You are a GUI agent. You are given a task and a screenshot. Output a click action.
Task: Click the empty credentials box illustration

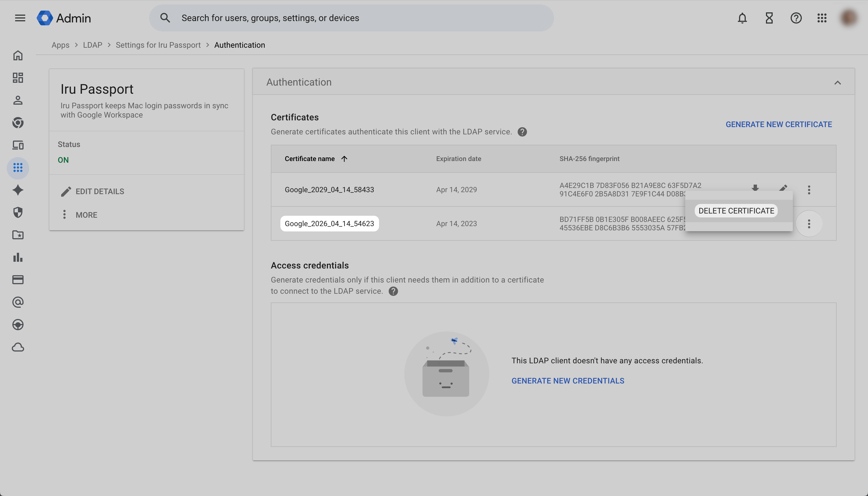(x=447, y=374)
